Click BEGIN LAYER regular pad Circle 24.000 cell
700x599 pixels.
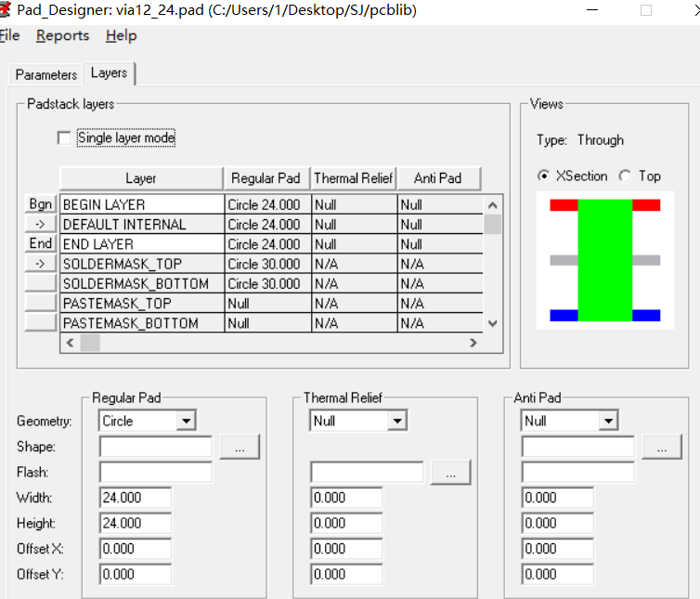pos(267,204)
